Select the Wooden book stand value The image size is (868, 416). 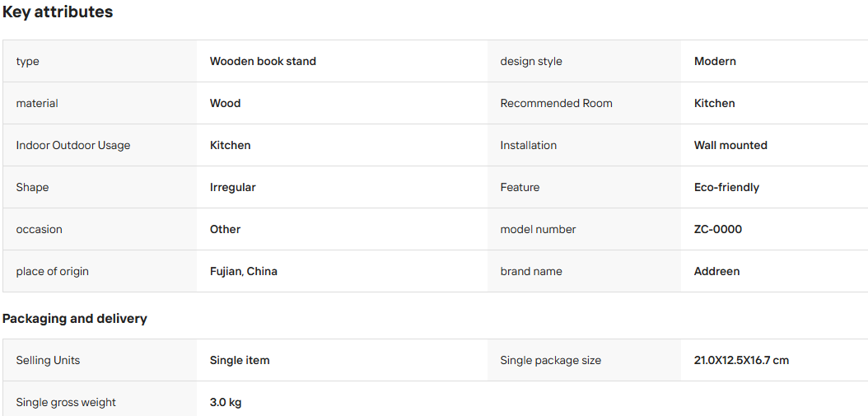[263, 62]
